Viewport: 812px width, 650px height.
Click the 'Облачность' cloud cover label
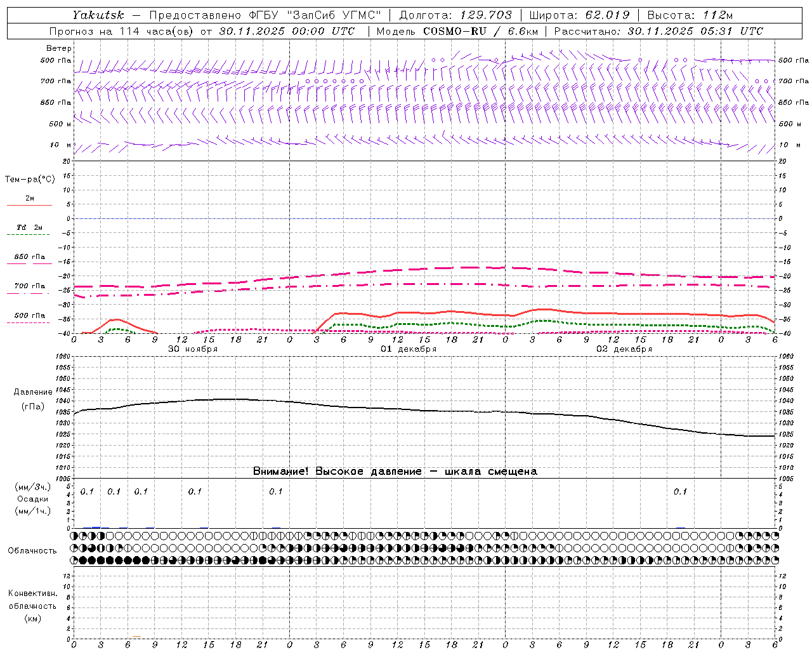(x=32, y=551)
